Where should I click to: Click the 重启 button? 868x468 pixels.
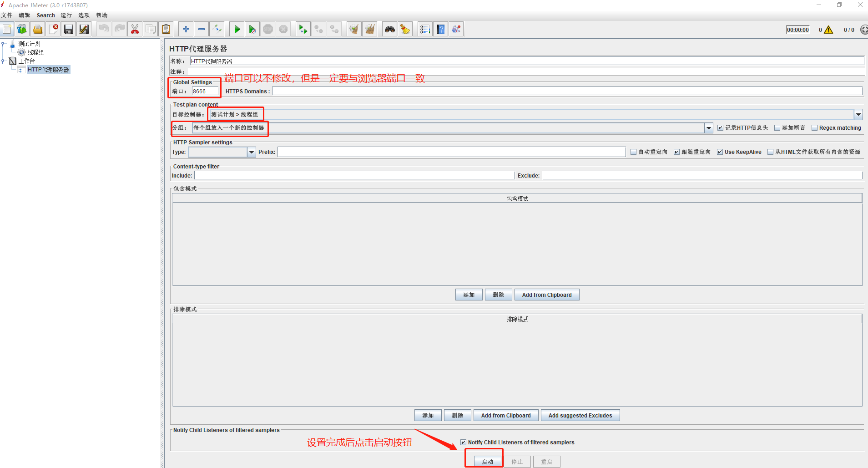(547, 462)
